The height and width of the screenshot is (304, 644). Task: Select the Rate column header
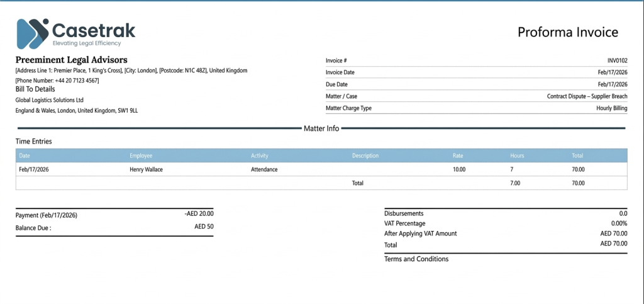[x=458, y=155]
